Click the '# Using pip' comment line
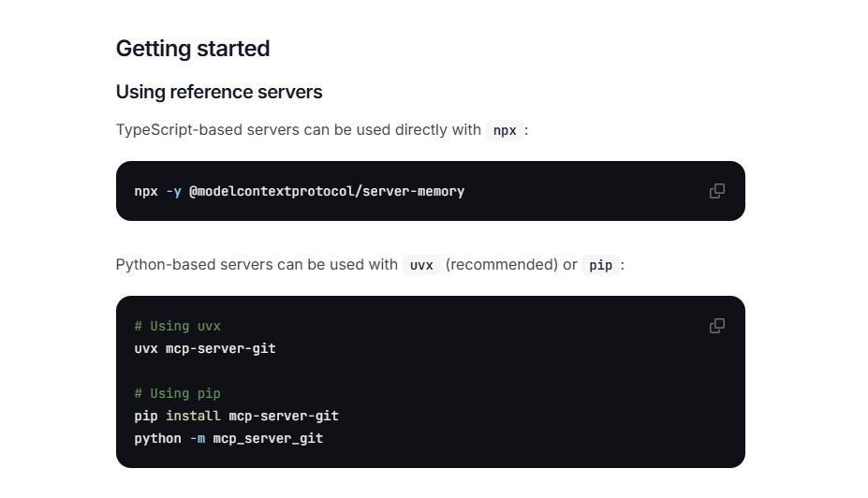This screenshot has width=868, height=498. (177, 393)
